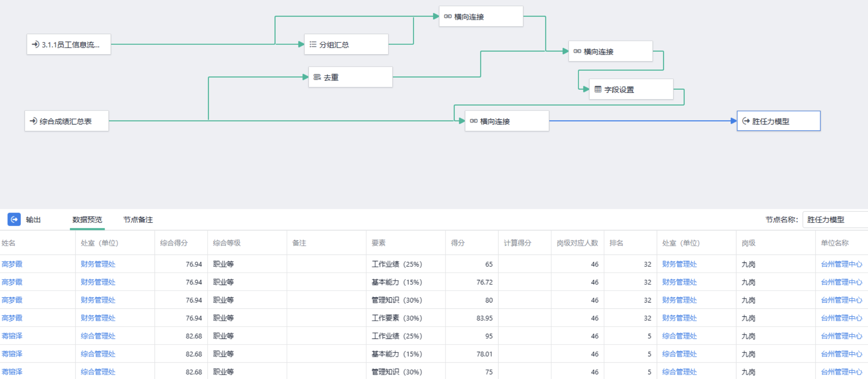Open the 节点备注 tab
Image resolution: width=868 pixels, height=379 pixels.
point(138,220)
